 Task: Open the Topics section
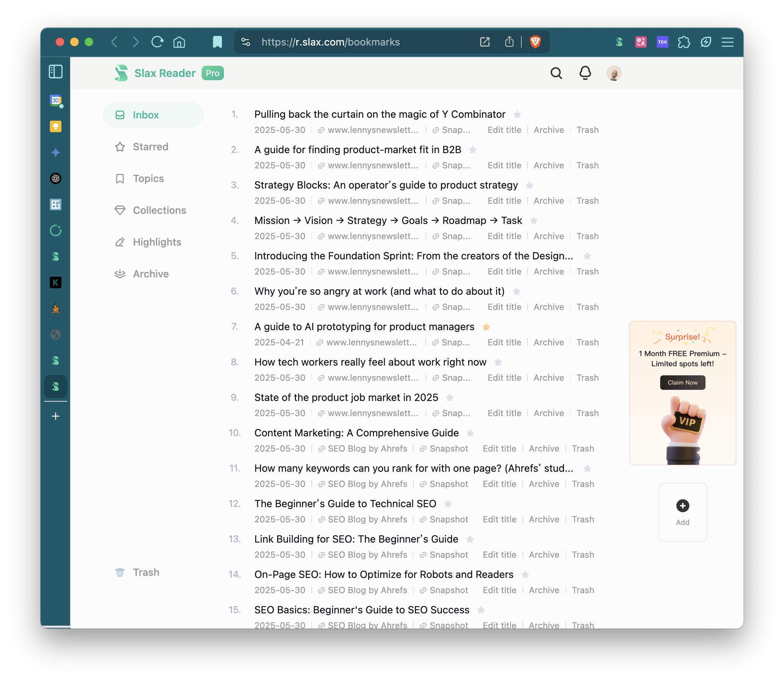pyautogui.click(x=148, y=178)
